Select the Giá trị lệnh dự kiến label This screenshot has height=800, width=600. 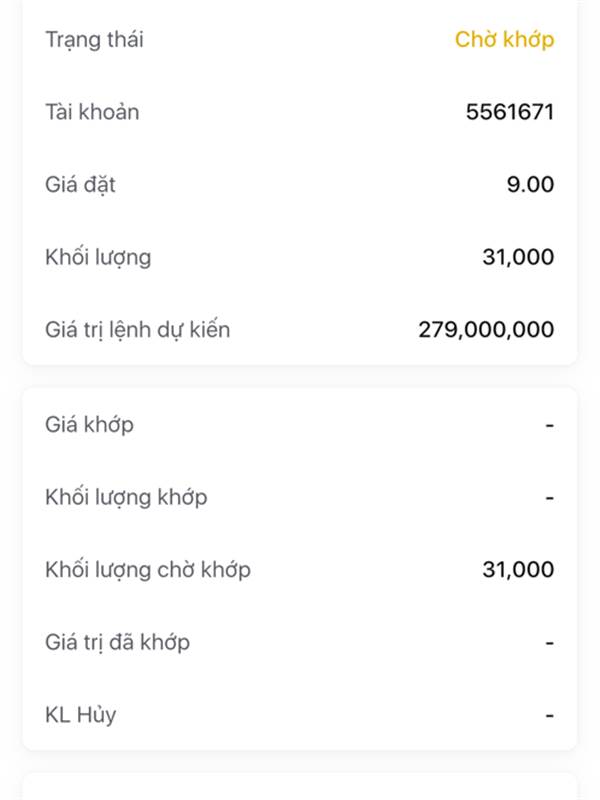[138, 330]
